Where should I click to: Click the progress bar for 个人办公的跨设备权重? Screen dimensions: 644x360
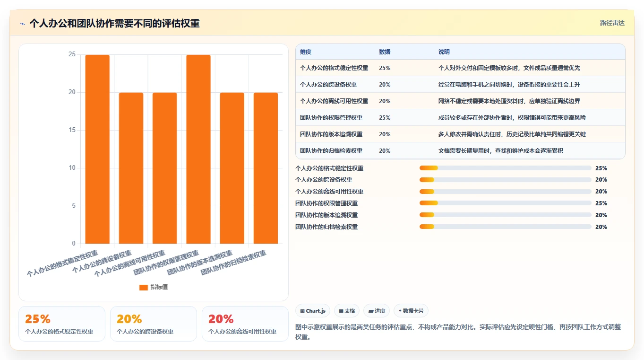coord(506,180)
